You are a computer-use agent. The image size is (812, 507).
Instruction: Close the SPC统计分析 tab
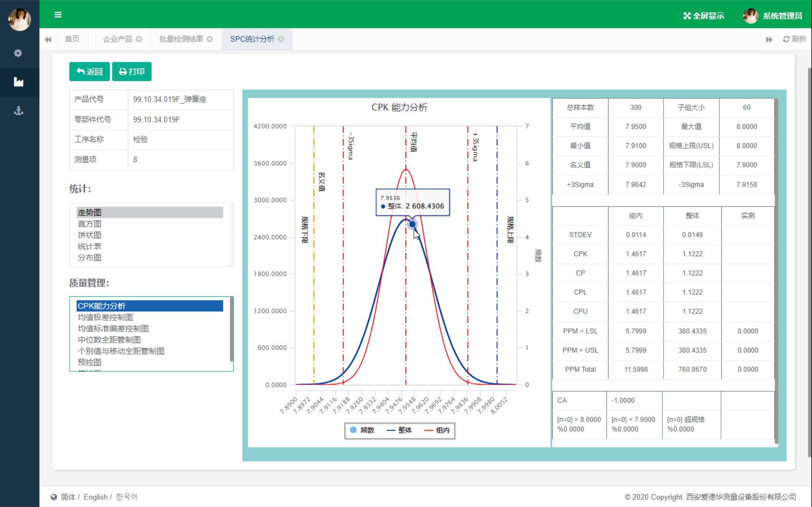click(x=281, y=39)
